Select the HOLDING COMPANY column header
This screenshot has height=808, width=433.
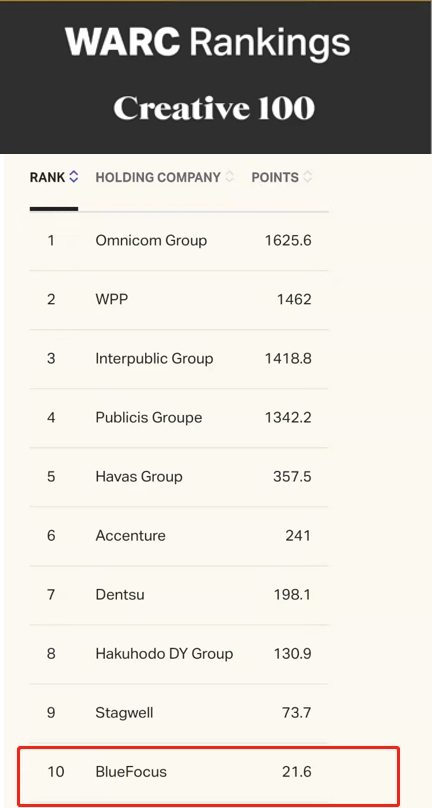coord(158,177)
